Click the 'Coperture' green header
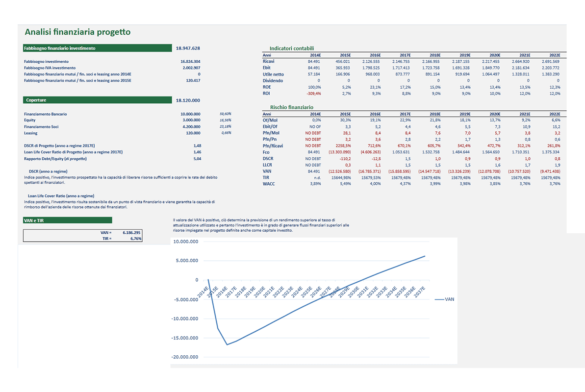585x392 pixels. 98,100
